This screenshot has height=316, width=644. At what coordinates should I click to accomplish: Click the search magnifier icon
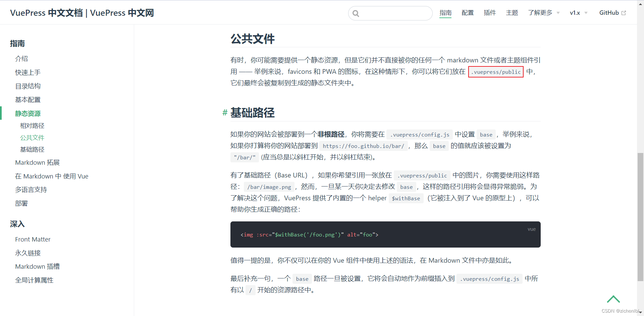pyautogui.click(x=356, y=13)
